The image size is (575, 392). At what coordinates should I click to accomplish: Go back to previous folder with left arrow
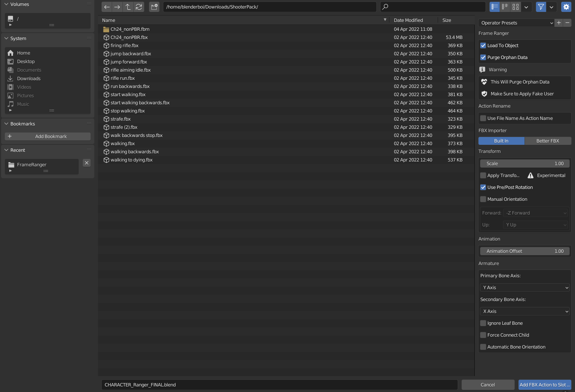107,7
